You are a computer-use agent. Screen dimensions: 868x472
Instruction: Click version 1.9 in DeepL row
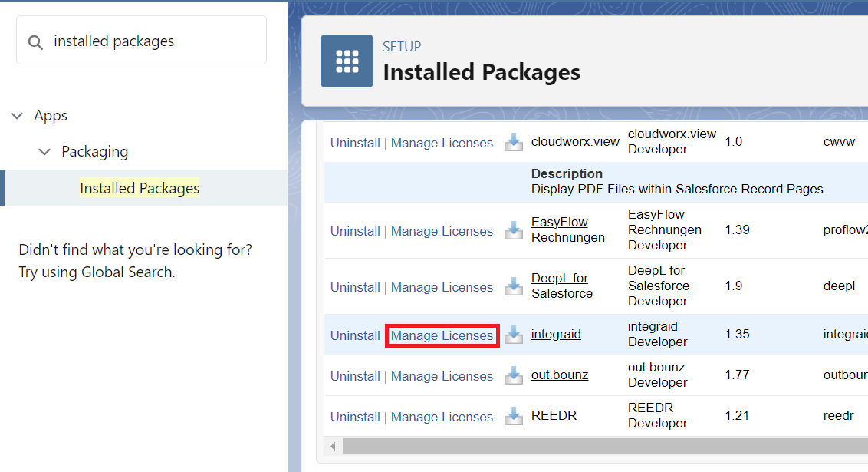click(x=734, y=286)
